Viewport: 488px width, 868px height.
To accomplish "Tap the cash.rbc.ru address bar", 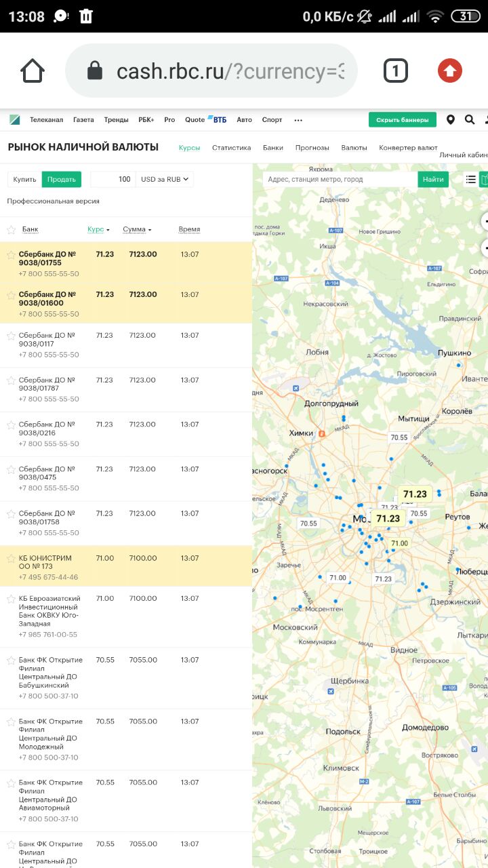I will 211,71.
